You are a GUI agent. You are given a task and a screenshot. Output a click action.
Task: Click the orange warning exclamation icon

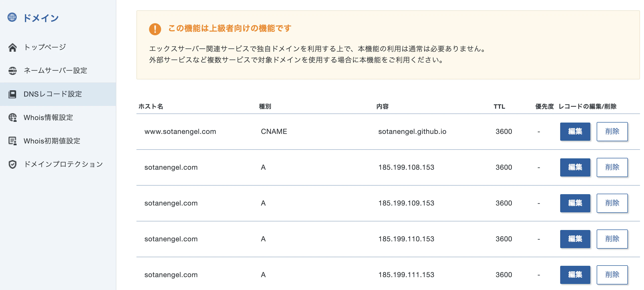(x=155, y=29)
